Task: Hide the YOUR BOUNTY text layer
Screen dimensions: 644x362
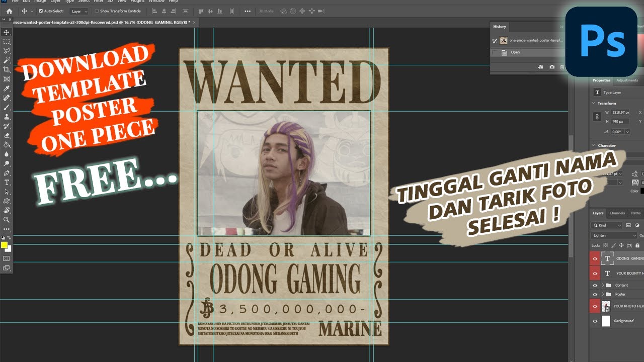Action: (595, 273)
